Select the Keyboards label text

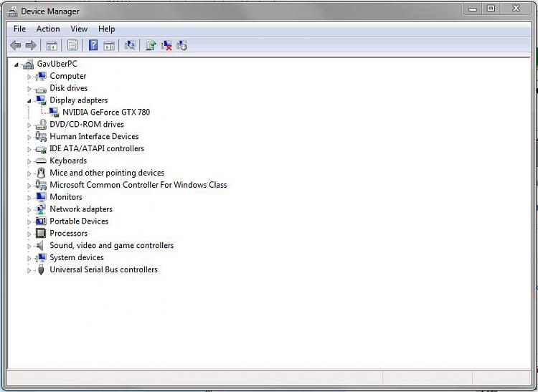pos(68,161)
